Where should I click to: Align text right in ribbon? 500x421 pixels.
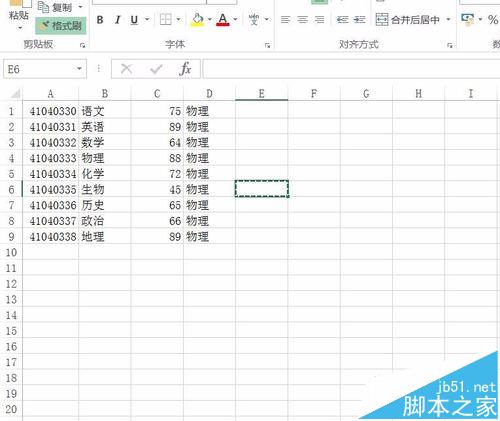(319, 20)
